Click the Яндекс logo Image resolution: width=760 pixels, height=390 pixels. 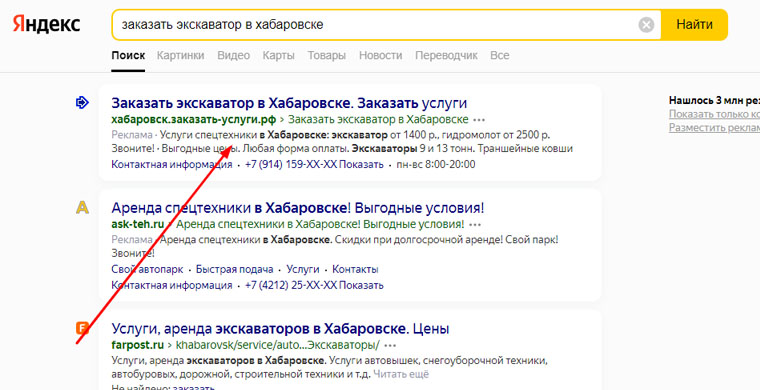pos(47,24)
